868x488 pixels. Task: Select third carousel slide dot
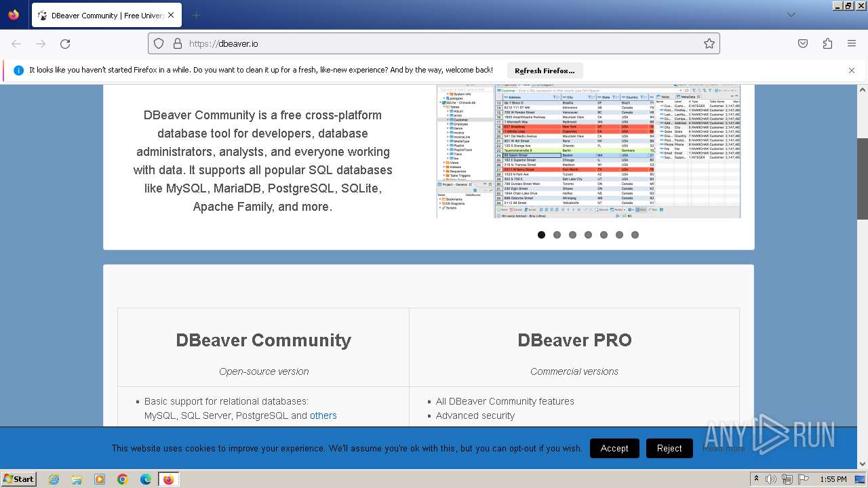tap(572, 235)
